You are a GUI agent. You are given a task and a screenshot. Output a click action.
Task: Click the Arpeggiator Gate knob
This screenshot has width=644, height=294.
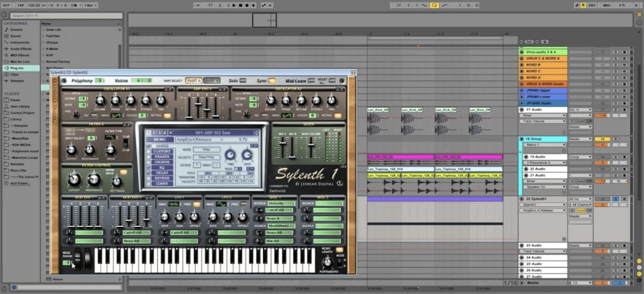click(x=247, y=155)
